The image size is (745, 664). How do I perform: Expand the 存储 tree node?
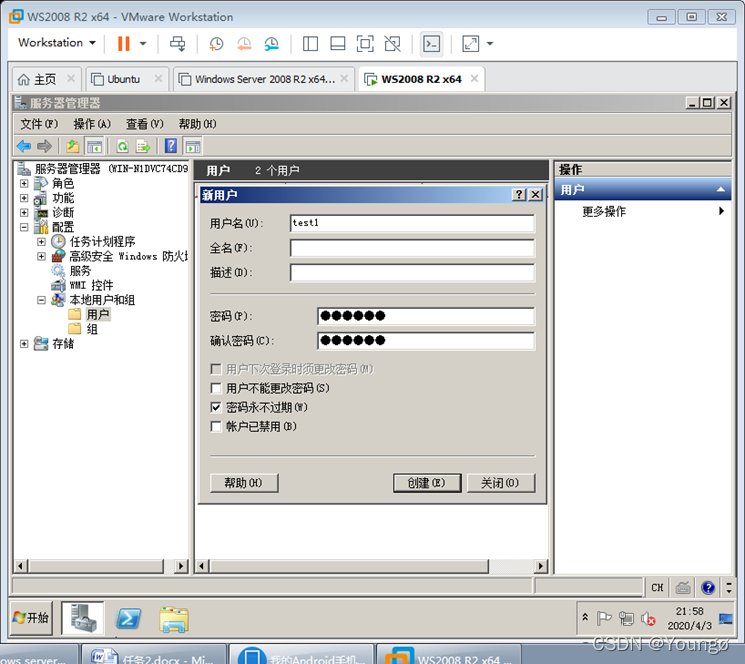coord(24,343)
